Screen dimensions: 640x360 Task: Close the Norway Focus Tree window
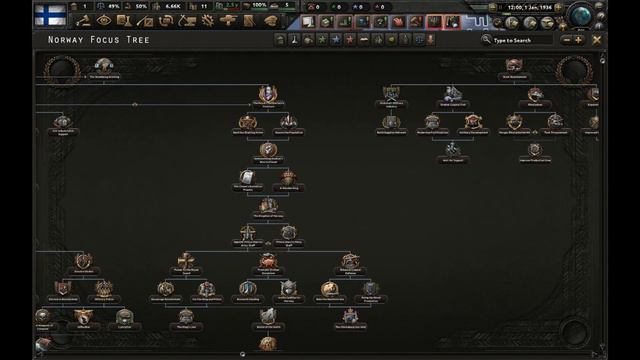click(597, 40)
